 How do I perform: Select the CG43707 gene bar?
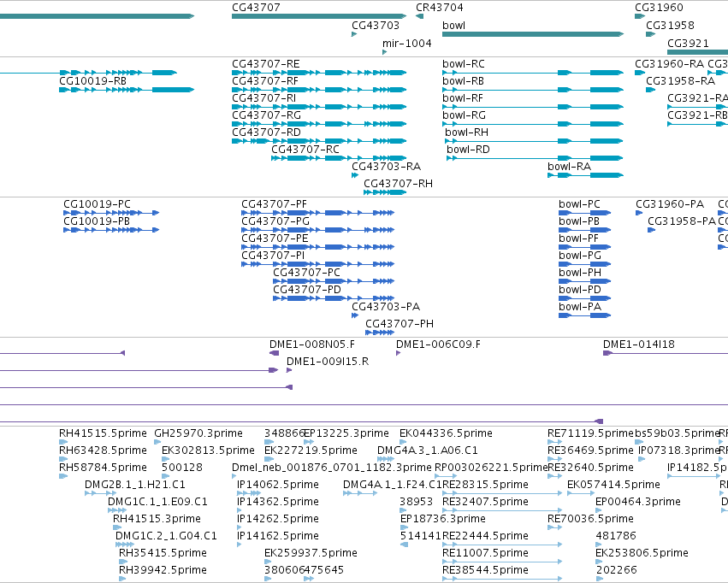319,16
